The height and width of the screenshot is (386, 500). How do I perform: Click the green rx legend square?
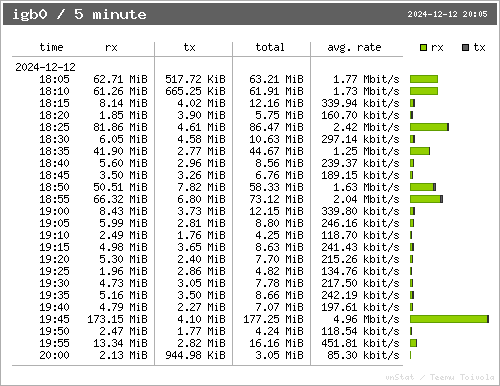[423, 48]
